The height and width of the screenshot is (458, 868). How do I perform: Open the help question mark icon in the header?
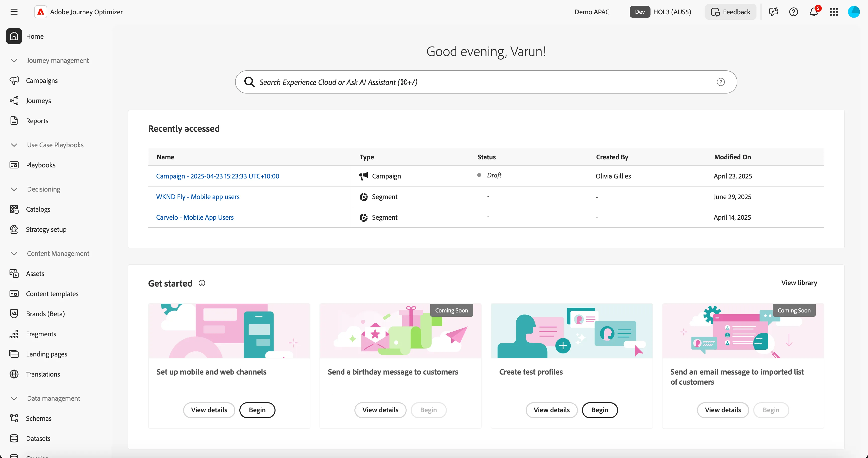794,12
